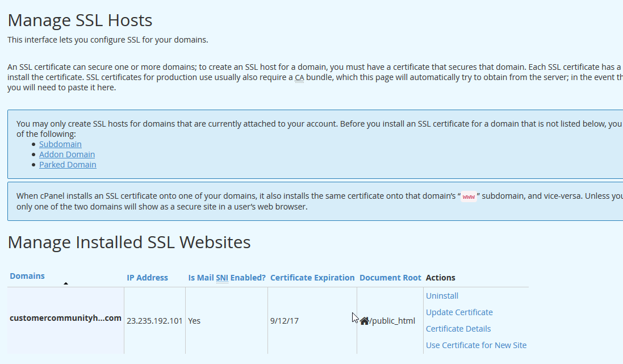Click the sort arrow under Domains
Image resolution: width=623 pixels, height=364 pixels.
tap(66, 283)
